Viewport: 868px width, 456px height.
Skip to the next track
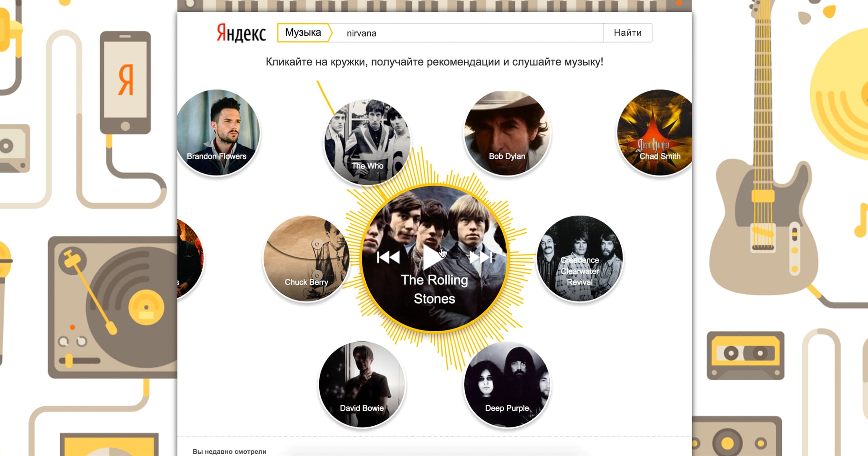tap(481, 257)
